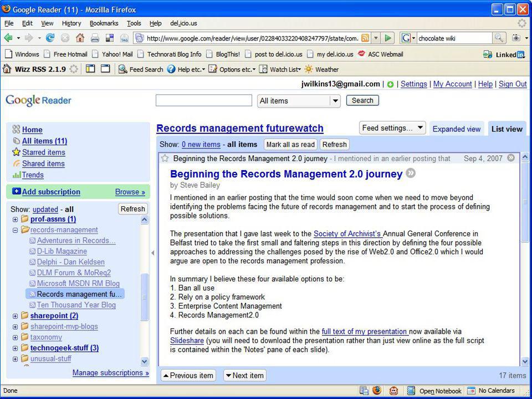Click the article pane scrollbar up arrow

(x=525, y=157)
